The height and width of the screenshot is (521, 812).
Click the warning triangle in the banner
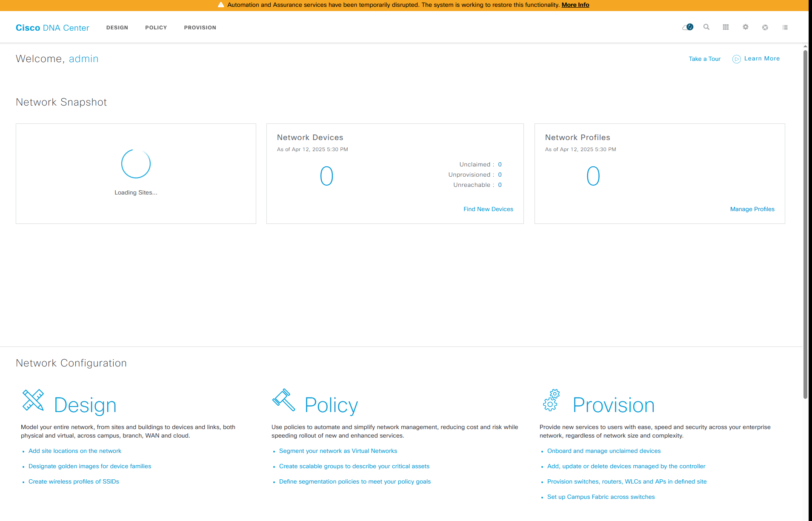tap(221, 5)
